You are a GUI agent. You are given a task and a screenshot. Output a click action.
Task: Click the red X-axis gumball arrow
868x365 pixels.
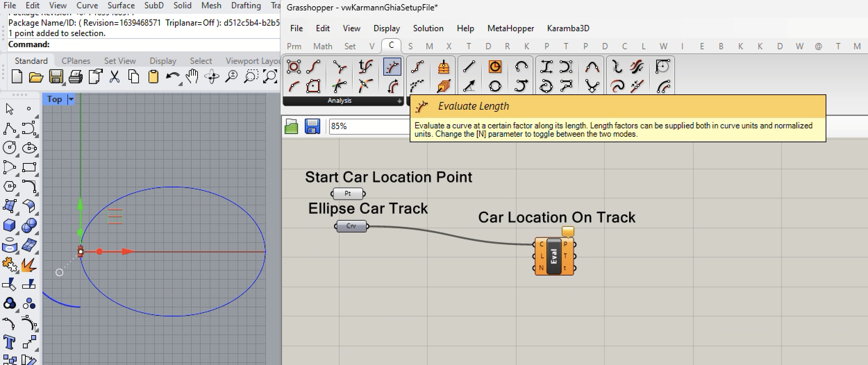128,252
